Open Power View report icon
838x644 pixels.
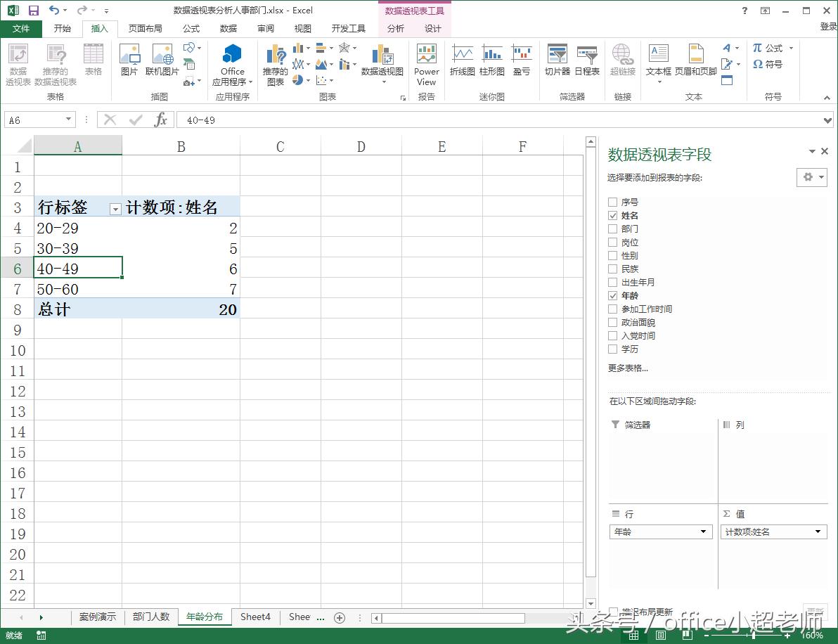click(x=426, y=65)
